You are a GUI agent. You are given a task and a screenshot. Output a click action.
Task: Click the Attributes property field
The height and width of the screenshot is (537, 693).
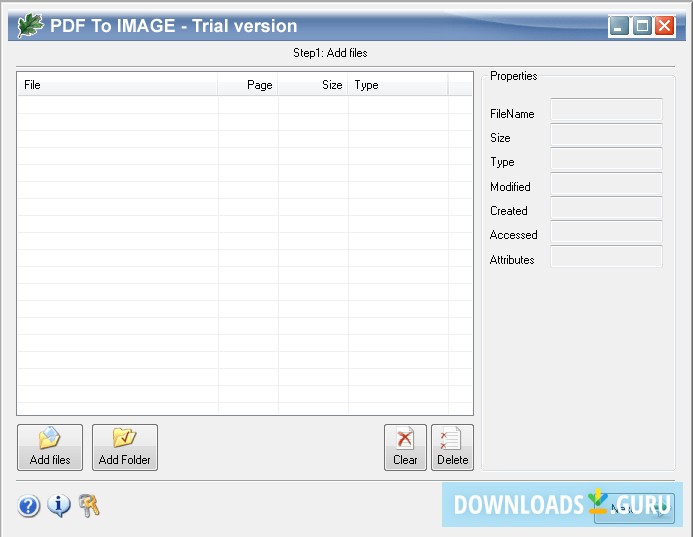pos(606,256)
